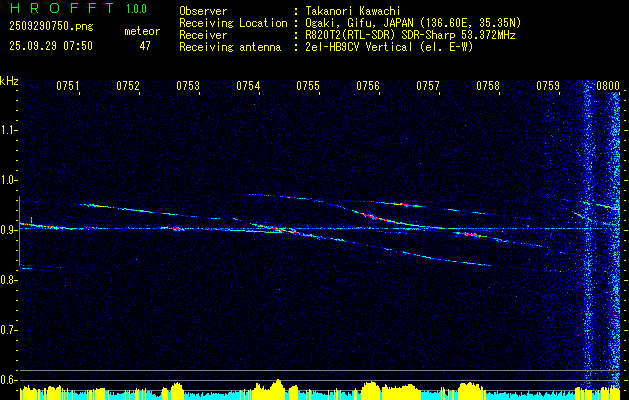
Task: Click the 0754 time marker
Action: point(247,86)
